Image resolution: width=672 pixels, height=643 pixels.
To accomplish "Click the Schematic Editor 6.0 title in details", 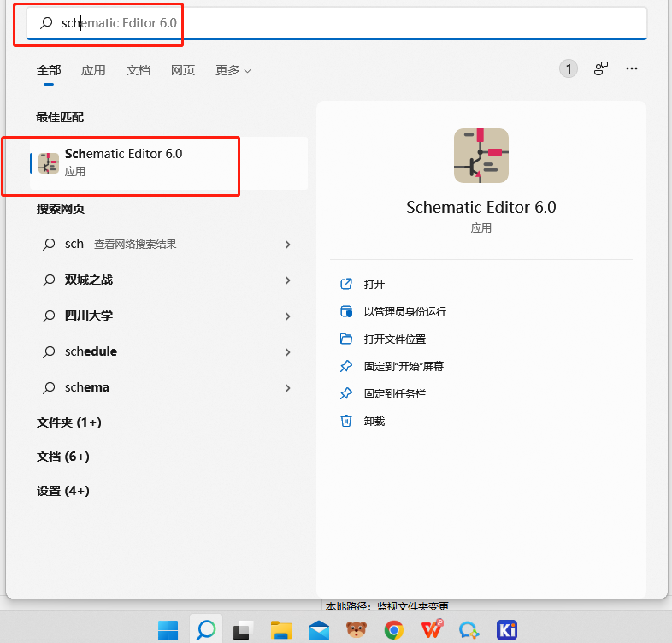I will 480,208.
